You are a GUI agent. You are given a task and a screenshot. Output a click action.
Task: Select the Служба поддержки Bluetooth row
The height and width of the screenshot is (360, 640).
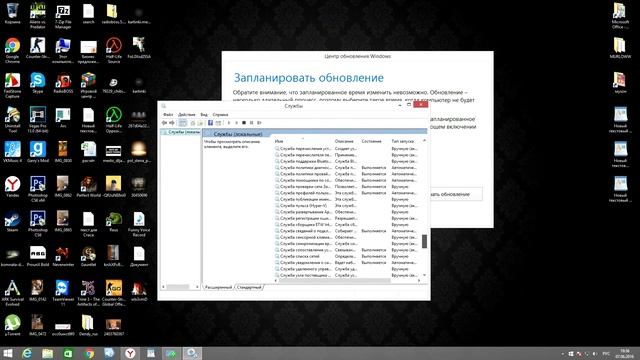coord(348,161)
